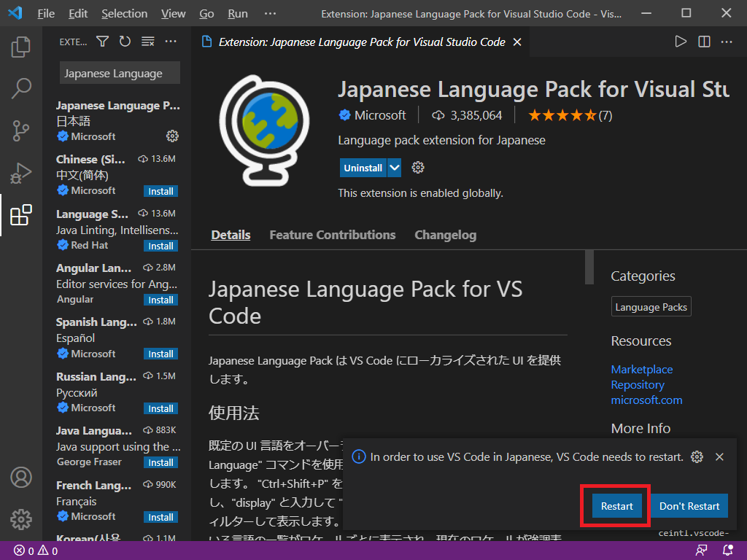Select Japanese Language Pack in extensions list

117,121
